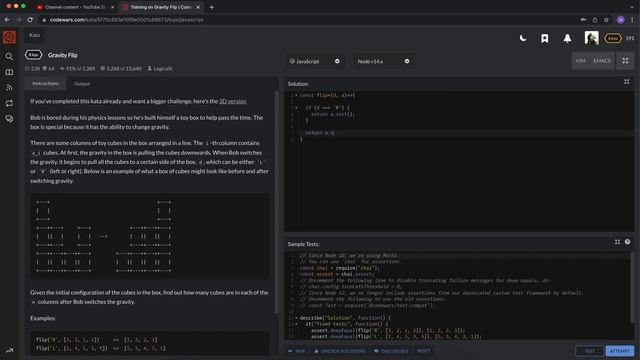This screenshot has height=360, width=640.
Task: Go back in browser history
Action: click(x=7, y=20)
